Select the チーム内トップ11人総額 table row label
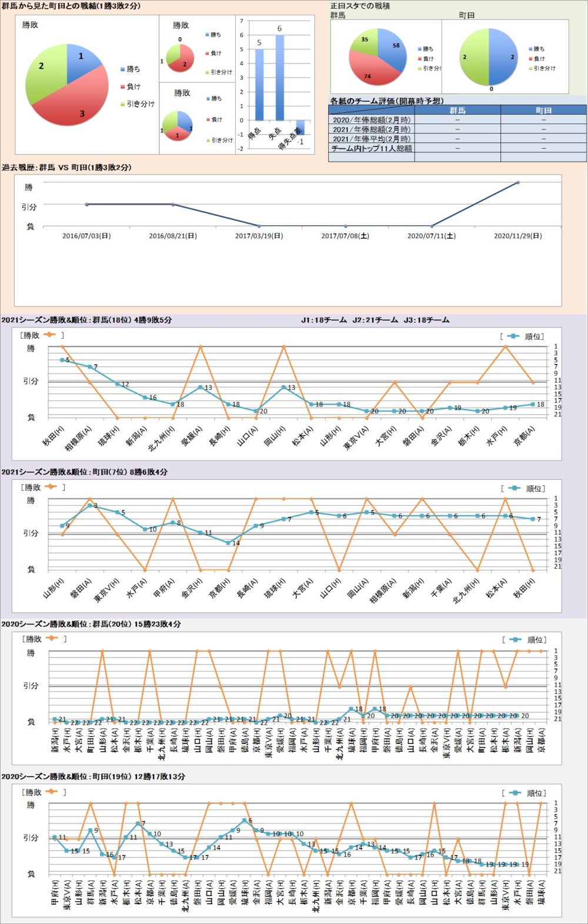Image resolution: width=588 pixels, height=924 pixels. click(x=371, y=148)
